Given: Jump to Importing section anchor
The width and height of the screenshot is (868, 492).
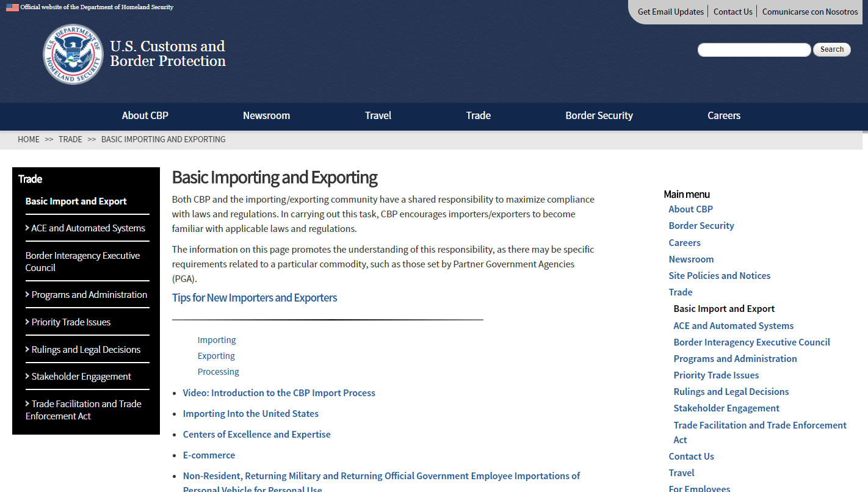Looking at the screenshot, I should [217, 340].
